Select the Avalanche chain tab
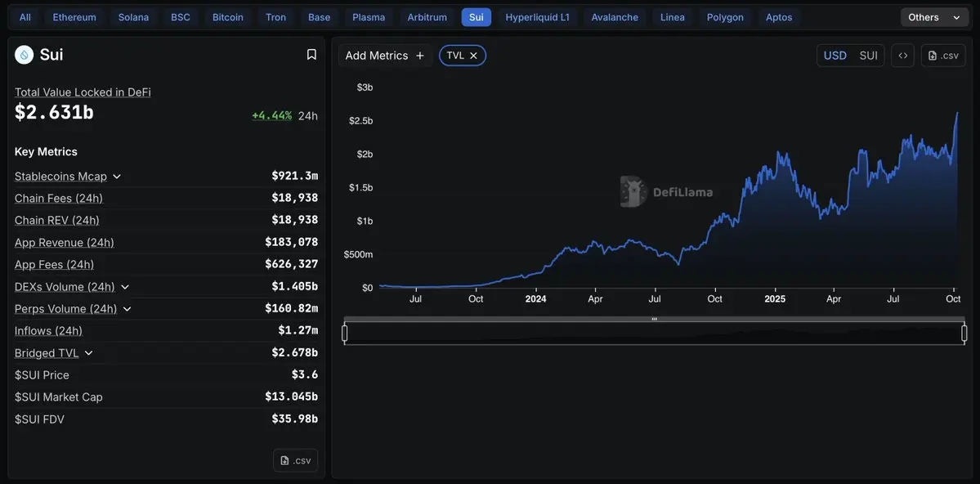The width and height of the screenshot is (980, 484). pos(615,17)
